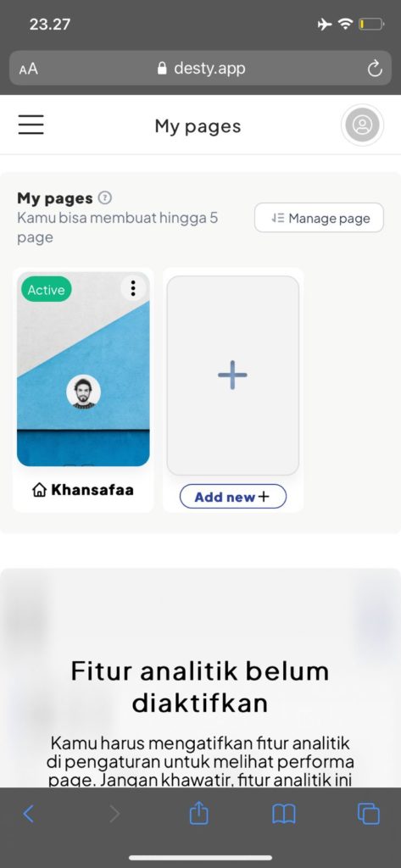
Task: Click the Manage page button
Action: (319, 218)
